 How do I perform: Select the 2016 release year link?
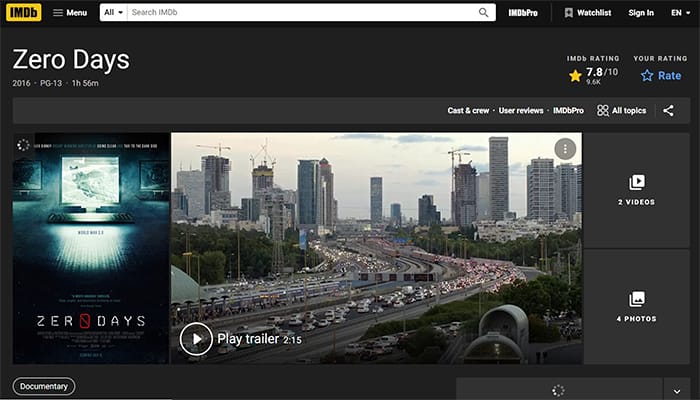point(21,83)
